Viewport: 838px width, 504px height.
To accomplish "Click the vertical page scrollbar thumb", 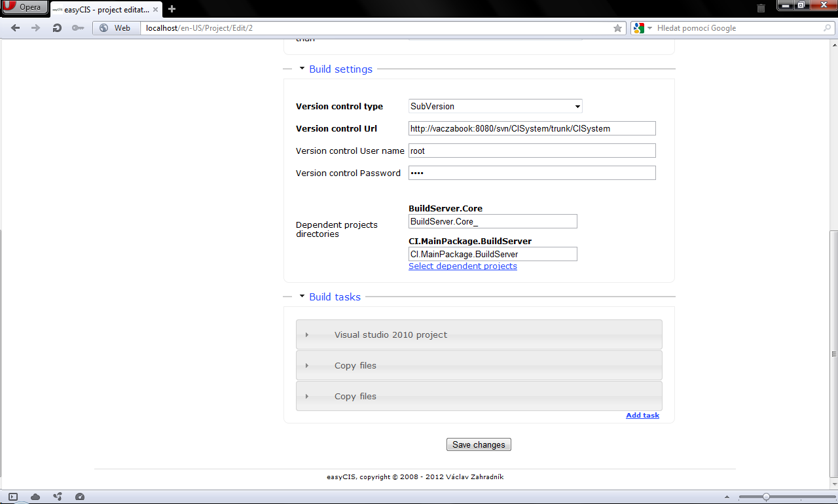I will tap(833, 353).
